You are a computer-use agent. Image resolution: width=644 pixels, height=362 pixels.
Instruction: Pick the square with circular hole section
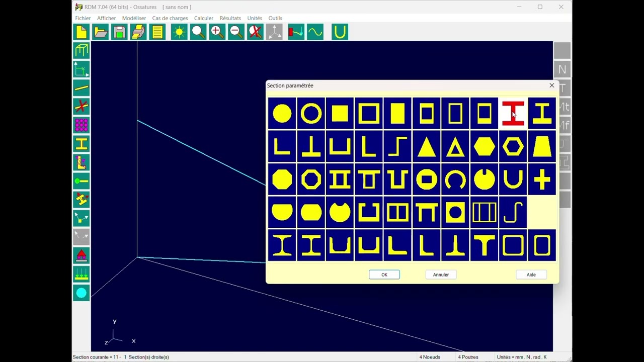tap(455, 212)
